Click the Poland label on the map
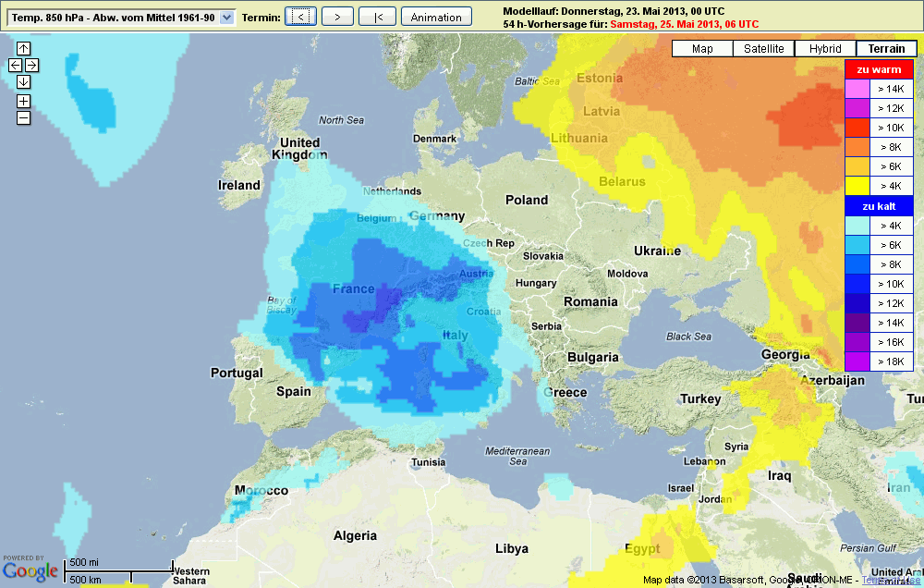This screenshot has height=588, width=924. [527, 200]
